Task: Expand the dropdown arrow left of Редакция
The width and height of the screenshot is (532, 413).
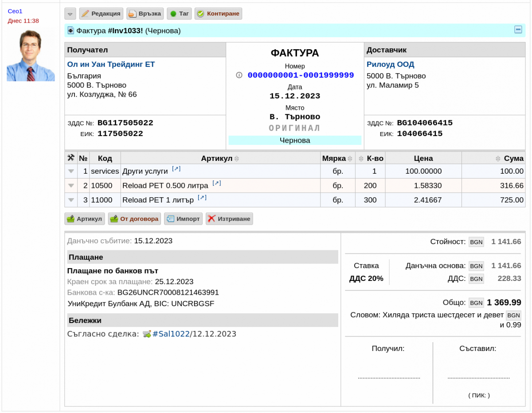Action: coord(70,14)
